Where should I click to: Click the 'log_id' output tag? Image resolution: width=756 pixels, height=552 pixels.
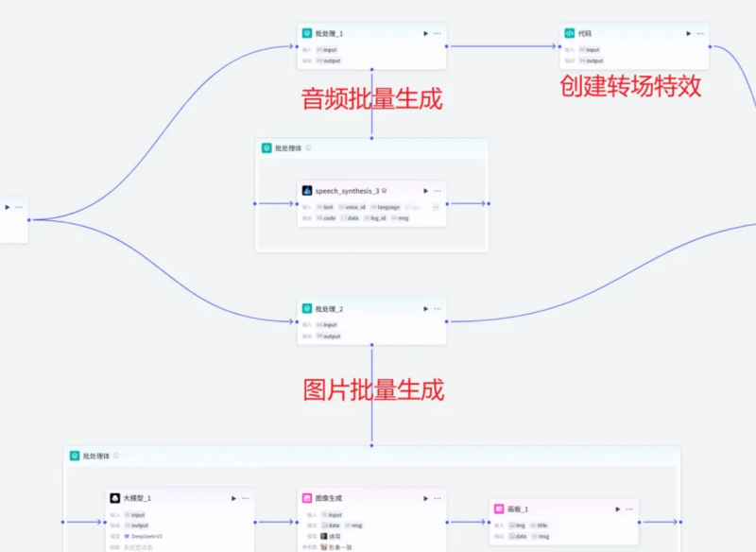pyautogui.click(x=375, y=218)
